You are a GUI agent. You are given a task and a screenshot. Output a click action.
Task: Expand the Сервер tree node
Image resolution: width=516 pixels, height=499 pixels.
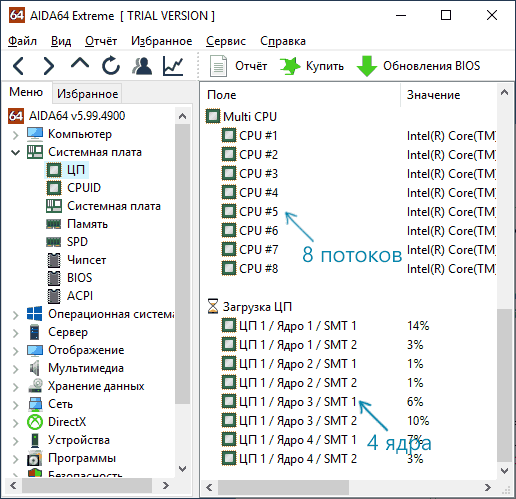pos(15,333)
